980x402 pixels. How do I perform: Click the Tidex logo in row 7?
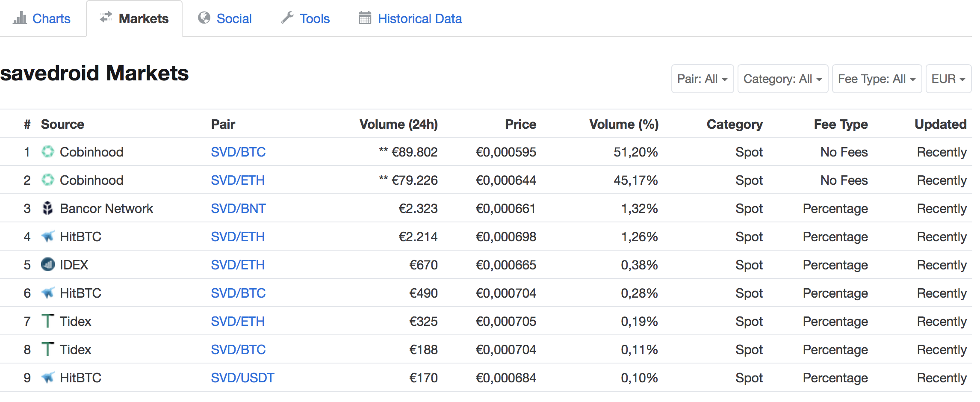tap(48, 321)
